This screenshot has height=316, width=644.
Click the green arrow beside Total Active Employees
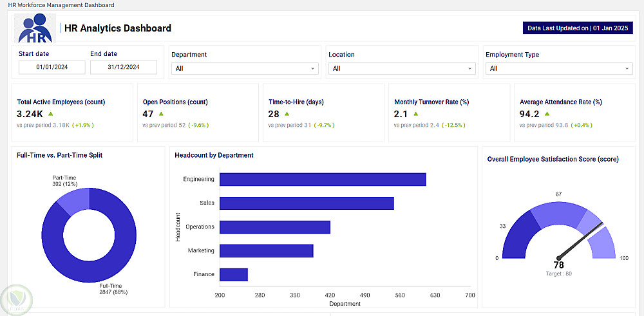(50, 114)
